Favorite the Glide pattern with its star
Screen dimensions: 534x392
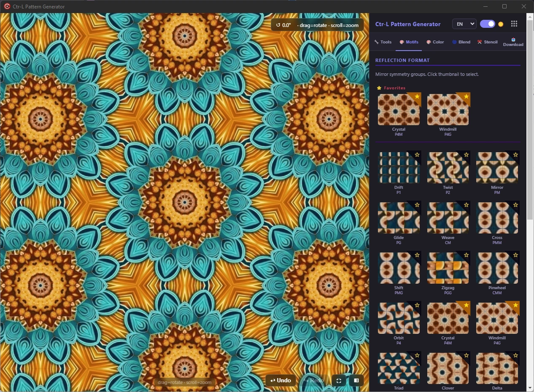pyautogui.click(x=417, y=205)
